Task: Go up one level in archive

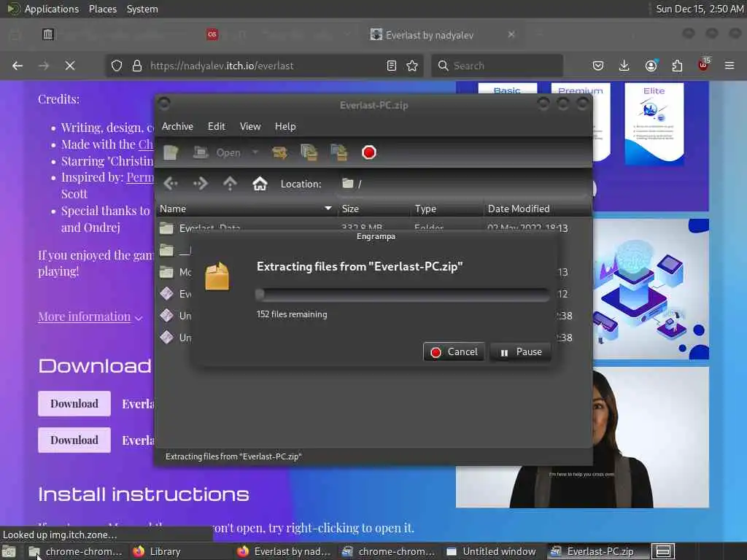Action: pyautogui.click(x=230, y=183)
